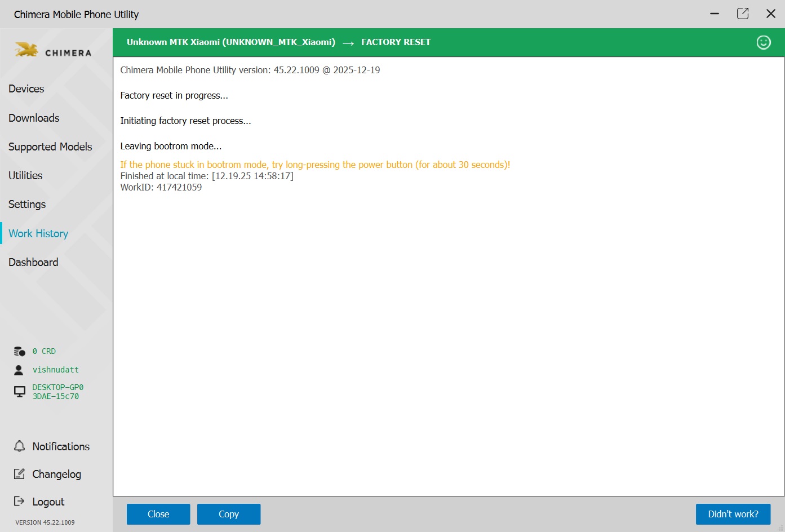Open the Settings page
Viewport: 785px width, 532px height.
point(27,204)
